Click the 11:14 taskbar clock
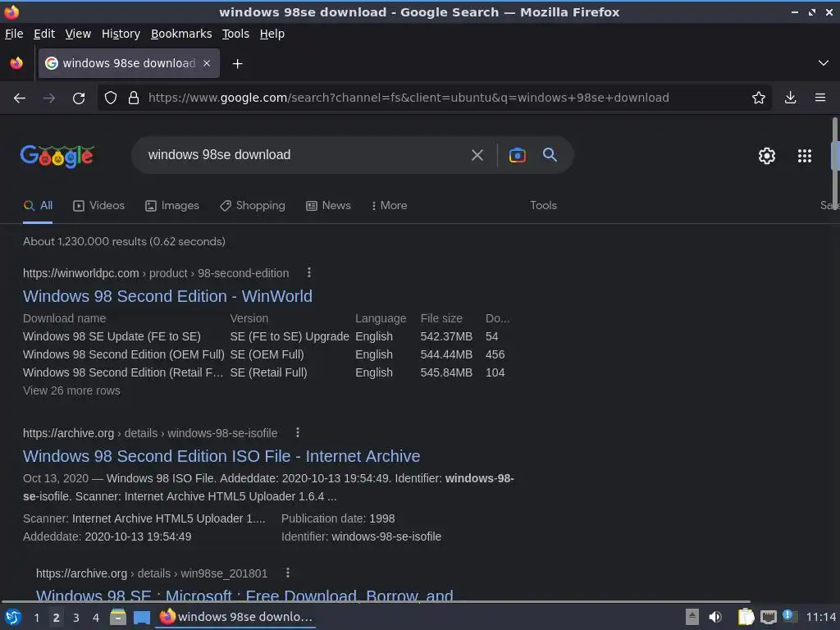This screenshot has height=630, width=840. coord(821,617)
